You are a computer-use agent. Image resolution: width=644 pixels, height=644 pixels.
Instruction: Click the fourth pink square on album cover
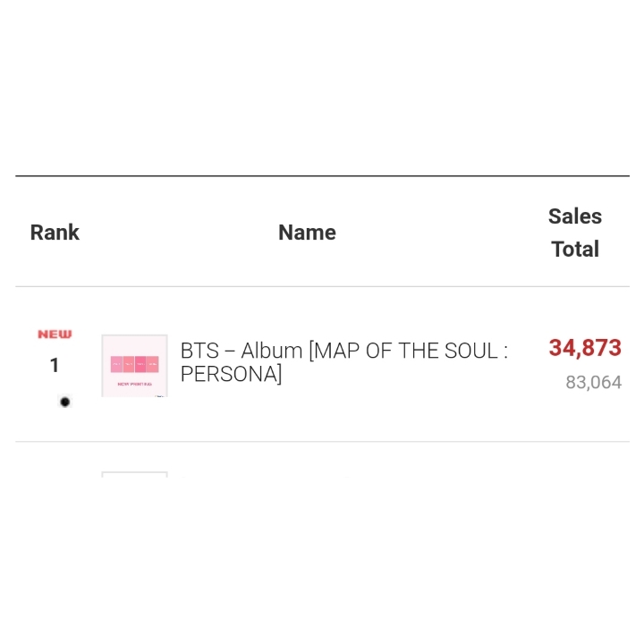(153, 364)
